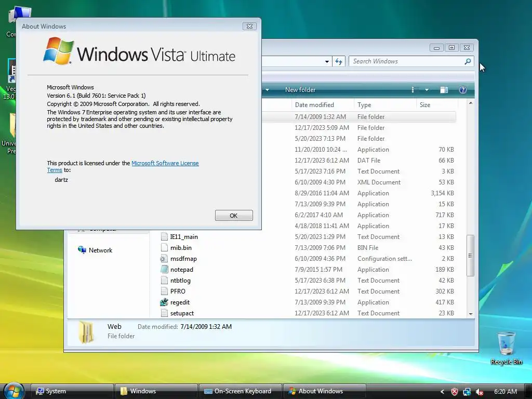Sort by Type column header

(385, 105)
